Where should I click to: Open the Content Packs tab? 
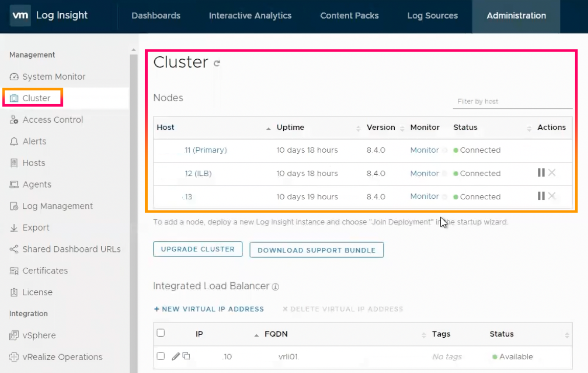[x=349, y=16]
